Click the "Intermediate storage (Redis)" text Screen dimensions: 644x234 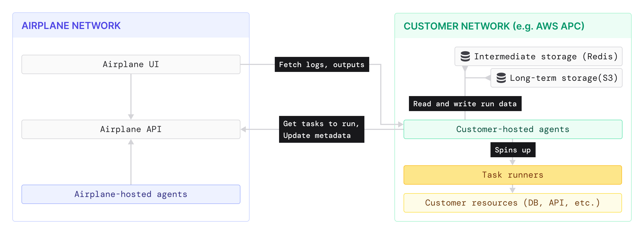(546, 56)
